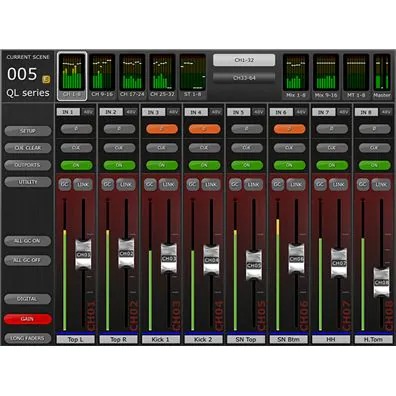Click the CH05 fader knob
Viewport: 396px width, 396px height.
tap(254, 265)
